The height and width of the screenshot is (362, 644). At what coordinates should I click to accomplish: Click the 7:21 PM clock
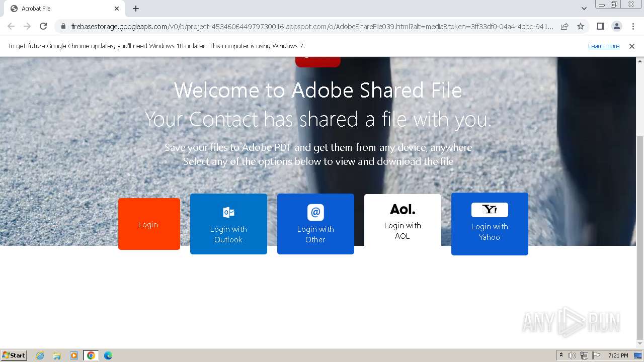point(618,355)
